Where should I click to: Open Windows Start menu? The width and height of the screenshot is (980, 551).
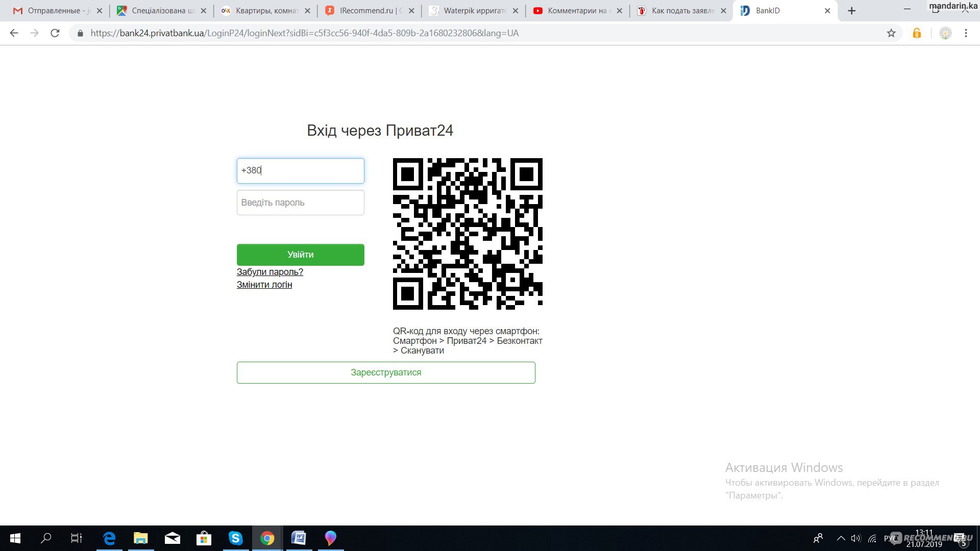(15, 538)
